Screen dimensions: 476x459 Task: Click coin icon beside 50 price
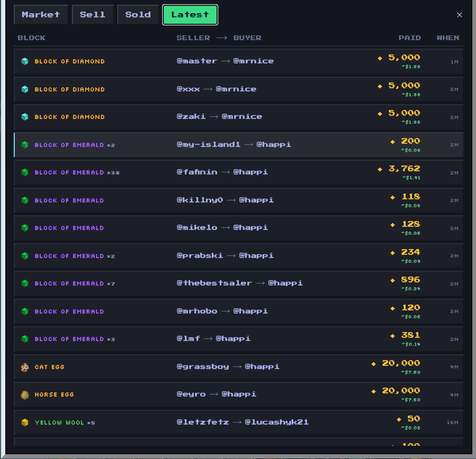click(399, 419)
